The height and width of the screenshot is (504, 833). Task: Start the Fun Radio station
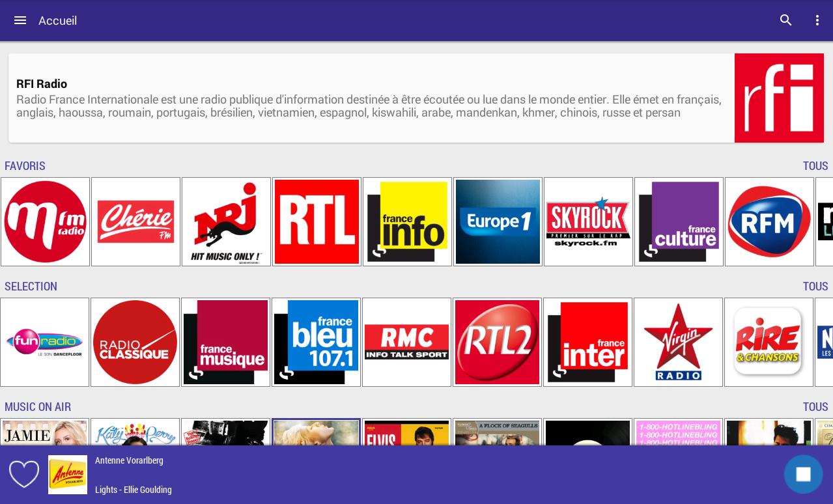click(44, 343)
